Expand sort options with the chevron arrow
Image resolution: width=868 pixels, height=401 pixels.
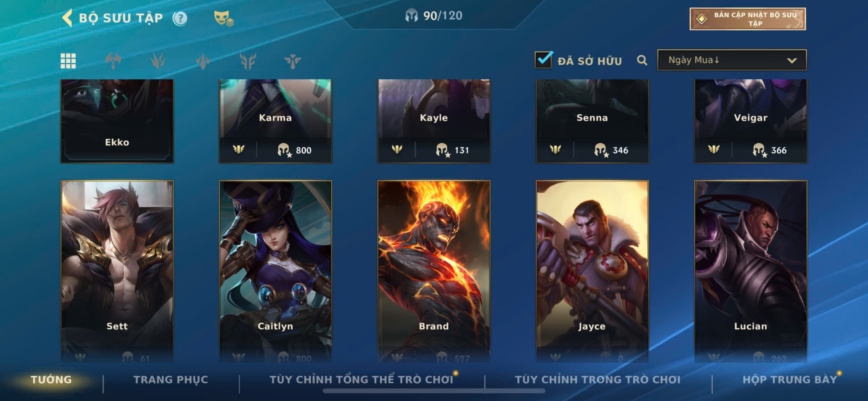791,61
